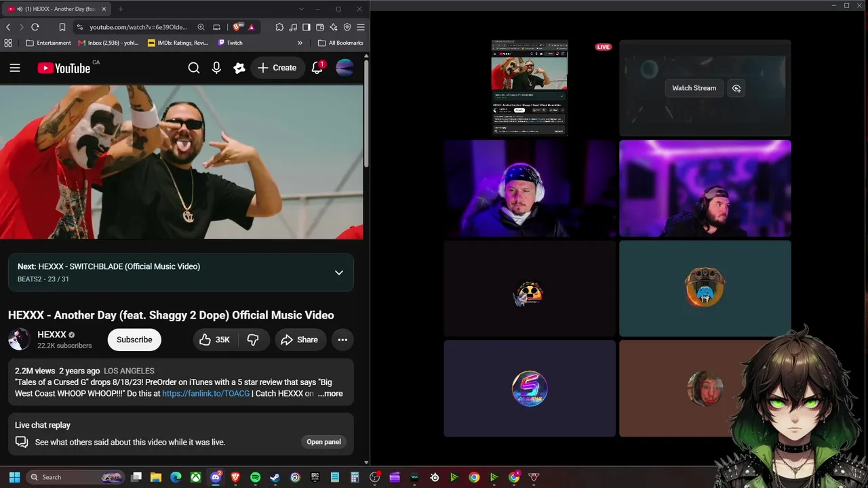Screen dimensions: 868x488
Task: Open Brave Rewards triangle icon
Action: coord(252,27)
